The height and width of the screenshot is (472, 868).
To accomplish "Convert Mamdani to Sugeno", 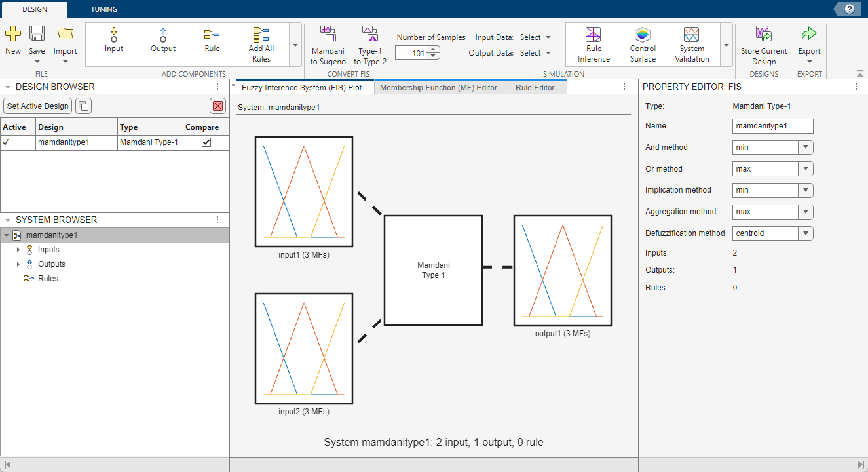I will point(328,45).
